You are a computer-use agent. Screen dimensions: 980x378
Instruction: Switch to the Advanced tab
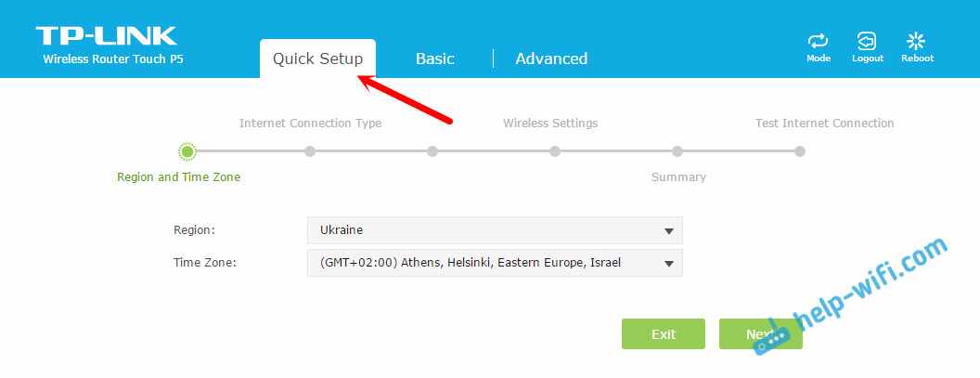551,59
